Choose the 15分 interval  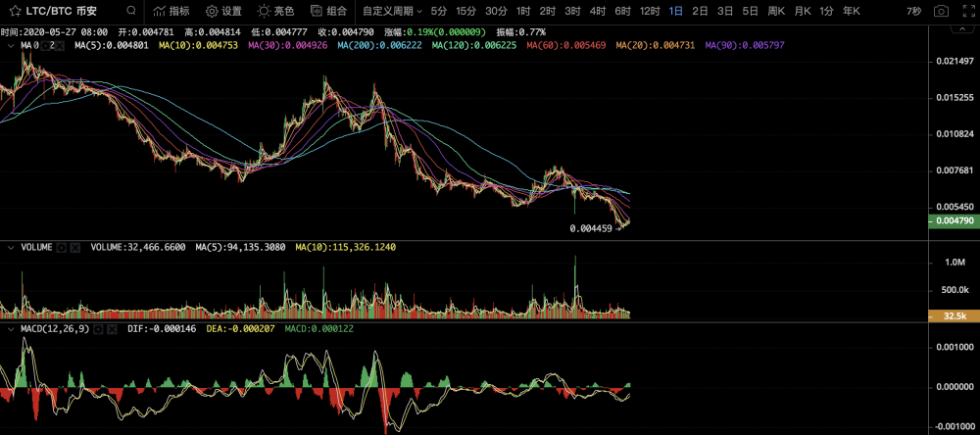click(x=465, y=11)
